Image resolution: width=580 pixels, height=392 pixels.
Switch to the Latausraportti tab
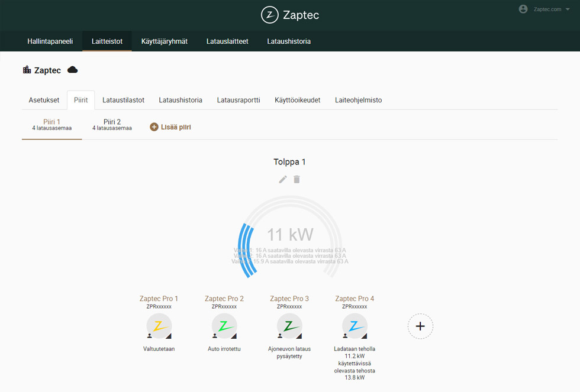[239, 100]
